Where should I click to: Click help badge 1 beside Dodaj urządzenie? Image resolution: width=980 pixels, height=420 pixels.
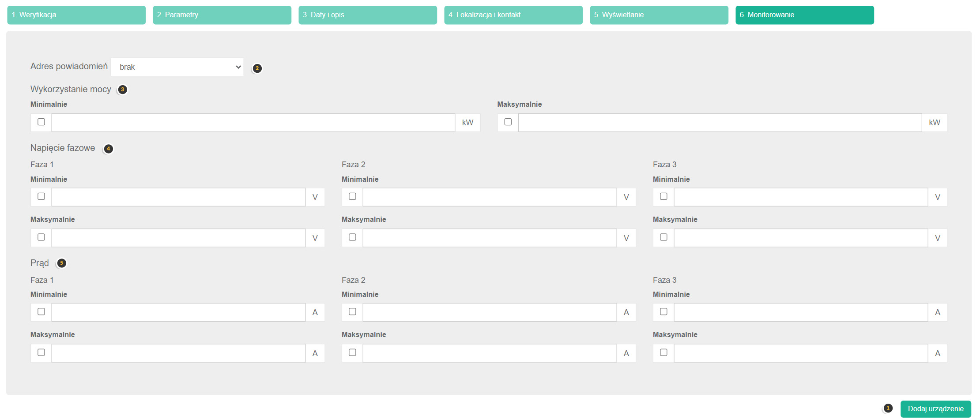(888, 409)
